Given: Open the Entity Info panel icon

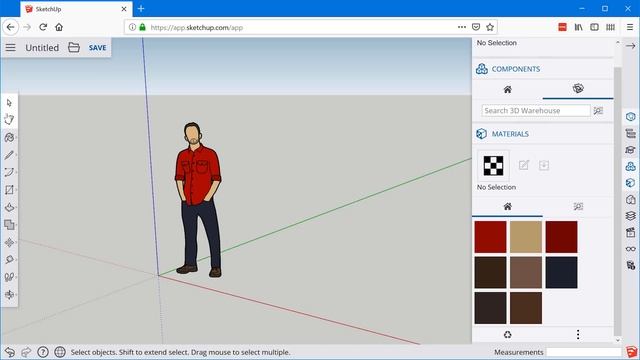Looking at the screenshot, I should coord(631,117).
